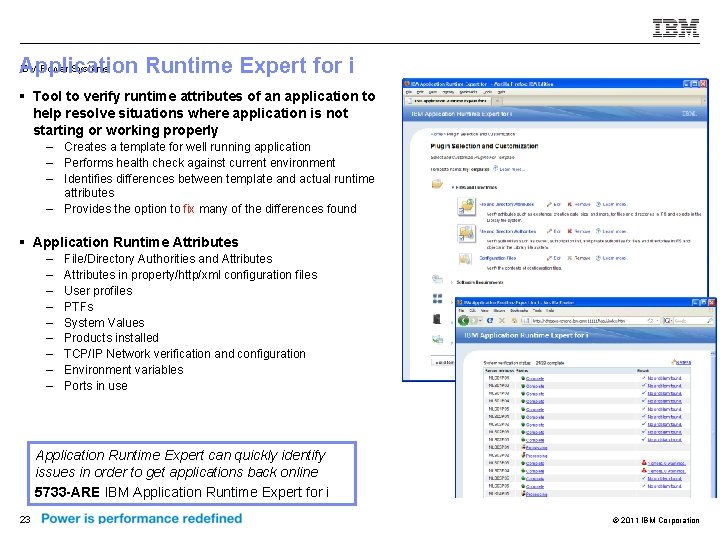The image size is (720, 540).
Task: Click the Result column header in results table
Action: 643,371
